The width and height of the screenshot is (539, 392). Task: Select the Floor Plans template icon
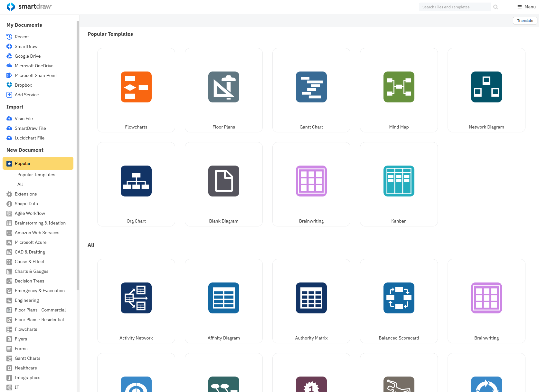[224, 87]
